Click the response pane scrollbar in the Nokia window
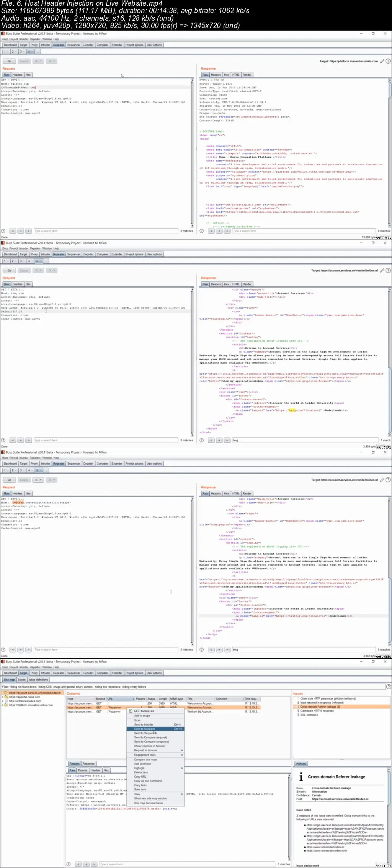 tap(390, 153)
